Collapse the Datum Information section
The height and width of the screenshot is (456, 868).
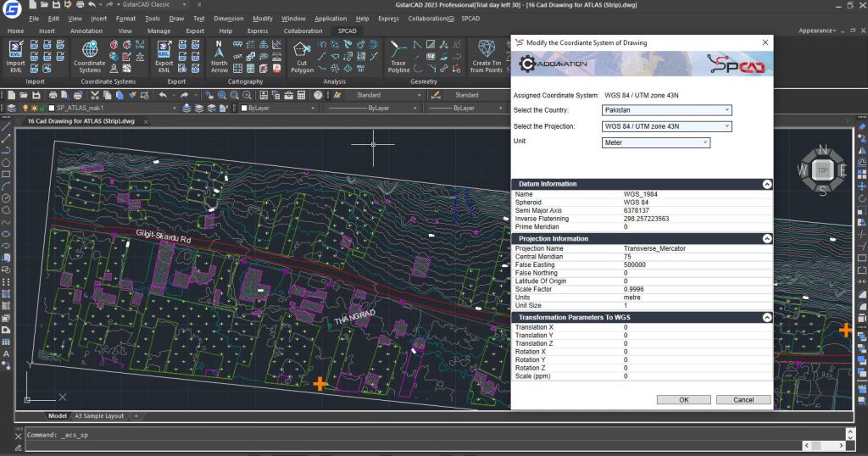click(766, 184)
